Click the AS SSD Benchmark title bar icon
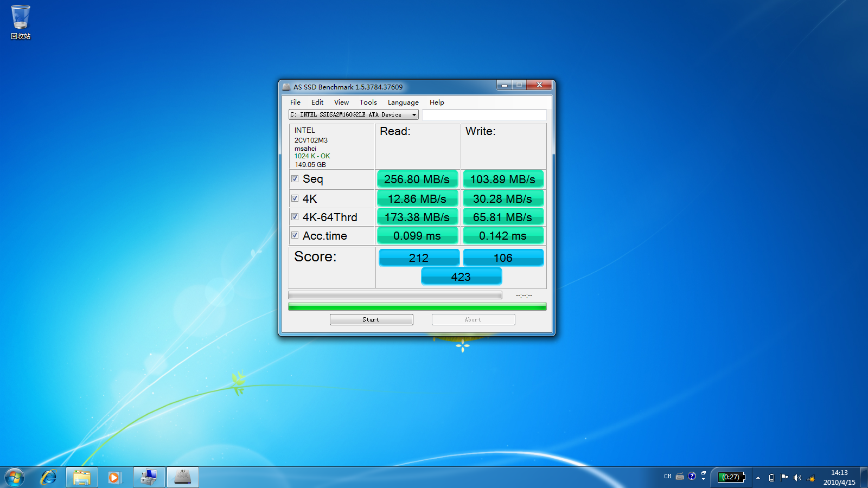 point(286,87)
